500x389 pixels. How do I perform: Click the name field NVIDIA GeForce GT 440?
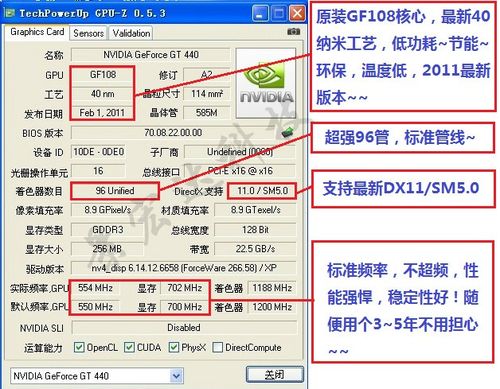click(x=151, y=55)
